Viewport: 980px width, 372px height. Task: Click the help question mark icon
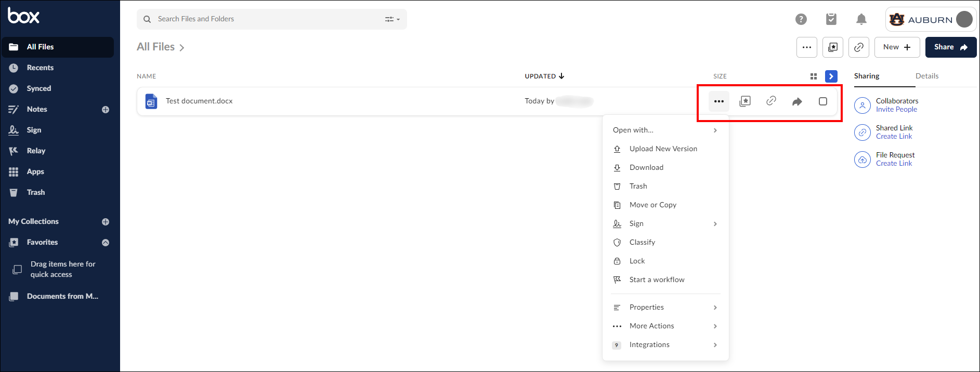click(801, 19)
